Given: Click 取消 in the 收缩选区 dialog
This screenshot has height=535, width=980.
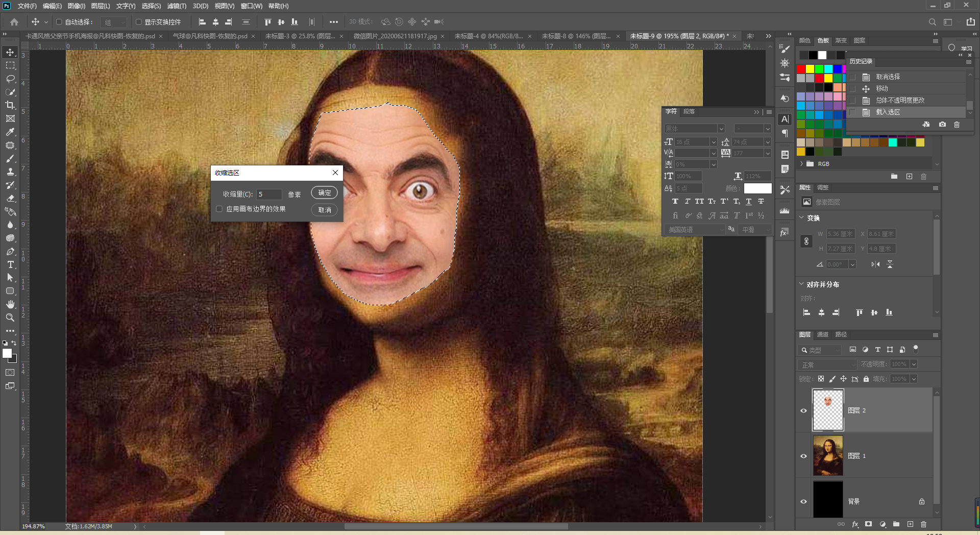Looking at the screenshot, I should (x=325, y=210).
